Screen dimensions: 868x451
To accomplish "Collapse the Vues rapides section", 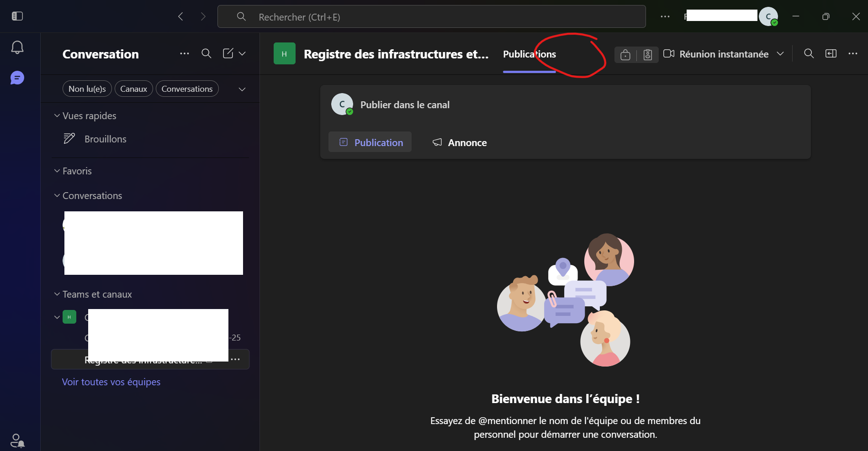I will [57, 116].
